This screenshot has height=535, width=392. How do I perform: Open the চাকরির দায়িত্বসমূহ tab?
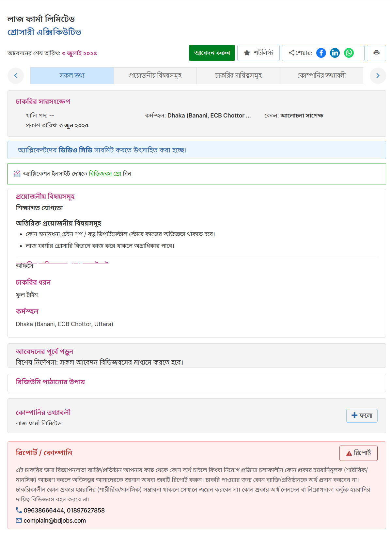coord(238,76)
